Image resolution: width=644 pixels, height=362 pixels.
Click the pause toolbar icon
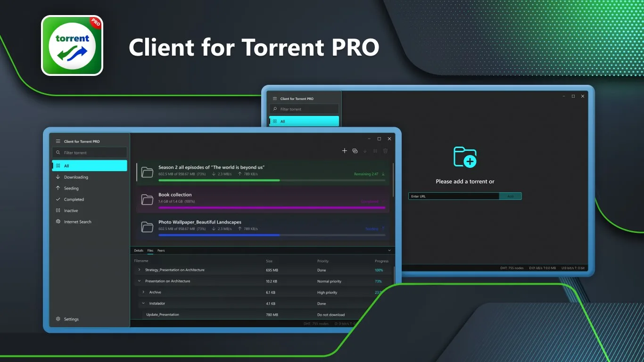pyautogui.click(x=375, y=151)
